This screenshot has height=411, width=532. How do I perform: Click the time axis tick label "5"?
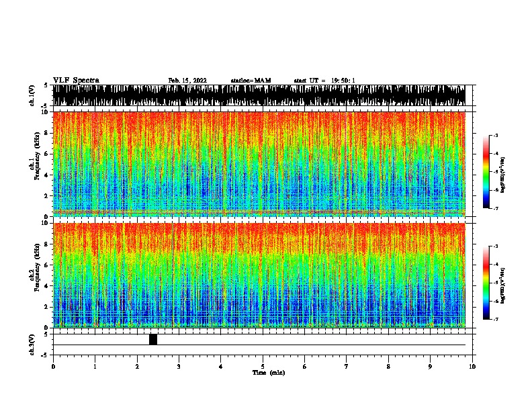(x=263, y=367)
